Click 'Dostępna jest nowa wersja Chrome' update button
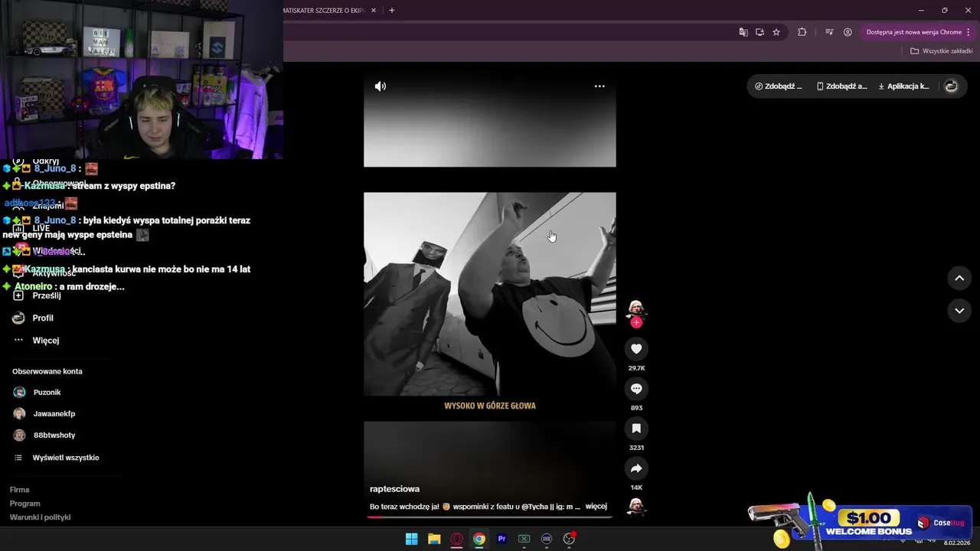Image resolution: width=980 pixels, height=551 pixels. pyautogui.click(x=913, y=32)
